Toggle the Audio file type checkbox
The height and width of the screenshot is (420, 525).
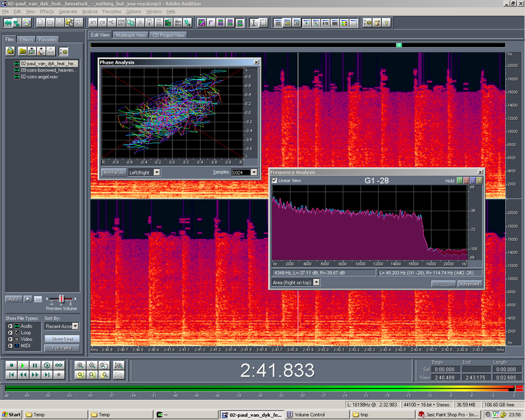point(10,326)
